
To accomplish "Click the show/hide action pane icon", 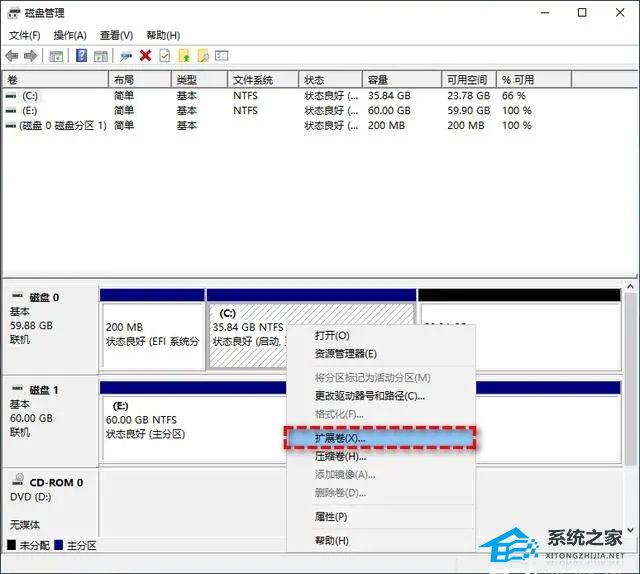I will click(x=101, y=56).
